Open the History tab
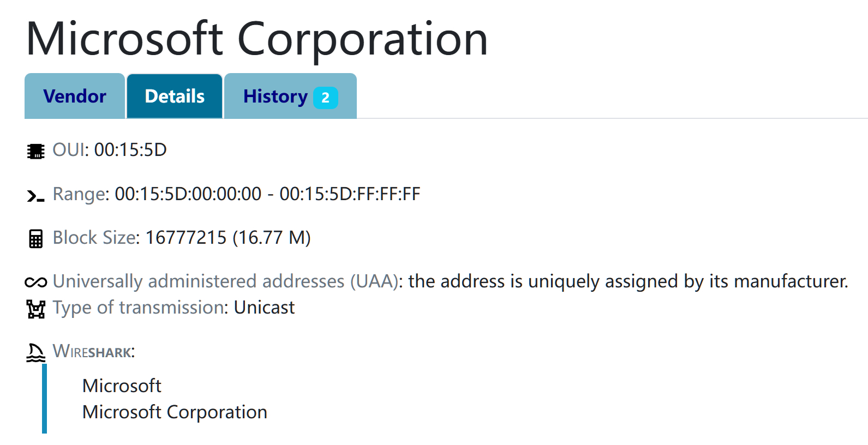Viewport: 868px width, 445px height. coord(276,97)
